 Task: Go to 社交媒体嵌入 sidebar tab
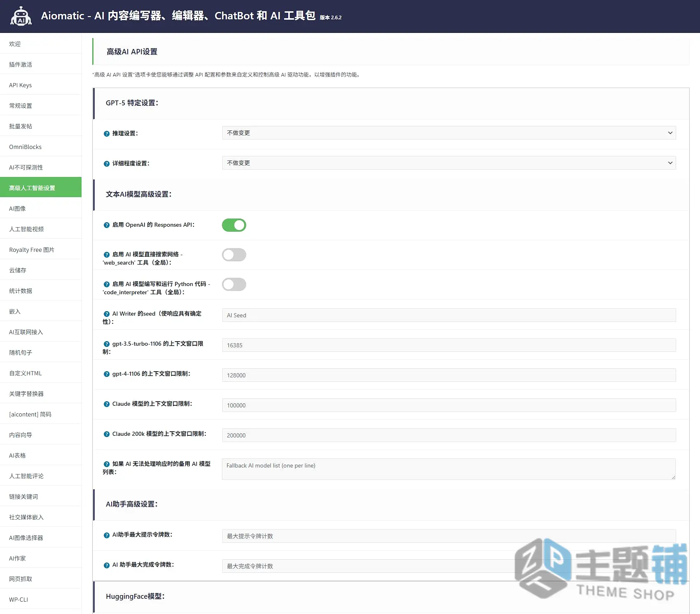coord(41,517)
